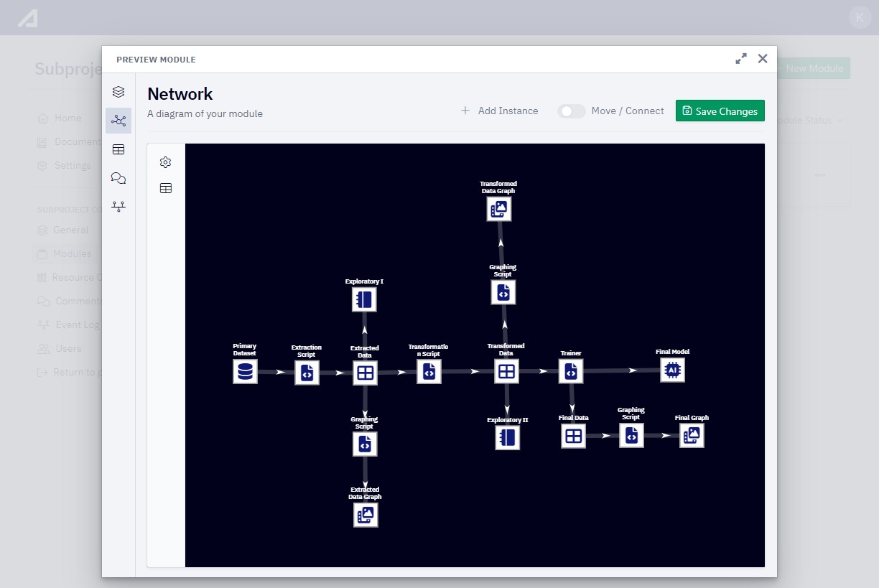Open the comments panel in the sidebar
Viewport: 879px width, 588px height.
[118, 178]
